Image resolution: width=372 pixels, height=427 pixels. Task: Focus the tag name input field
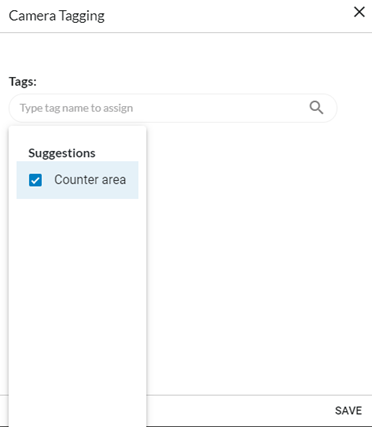(x=173, y=108)
